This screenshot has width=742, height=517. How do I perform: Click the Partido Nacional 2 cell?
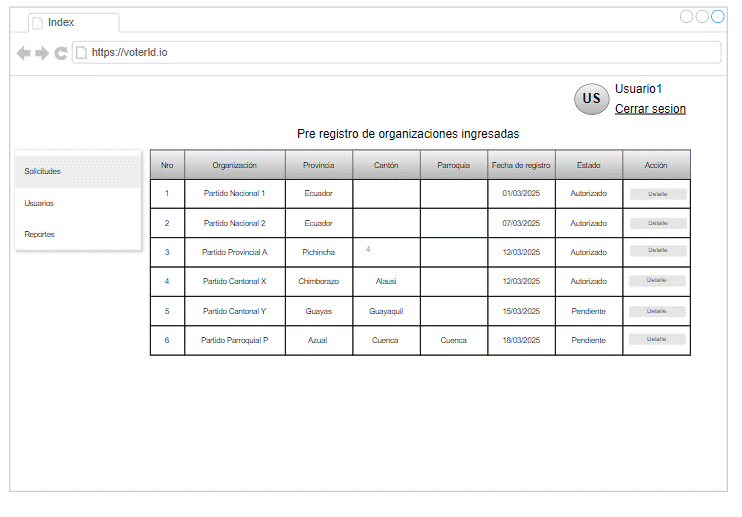(x=235, y=223)
